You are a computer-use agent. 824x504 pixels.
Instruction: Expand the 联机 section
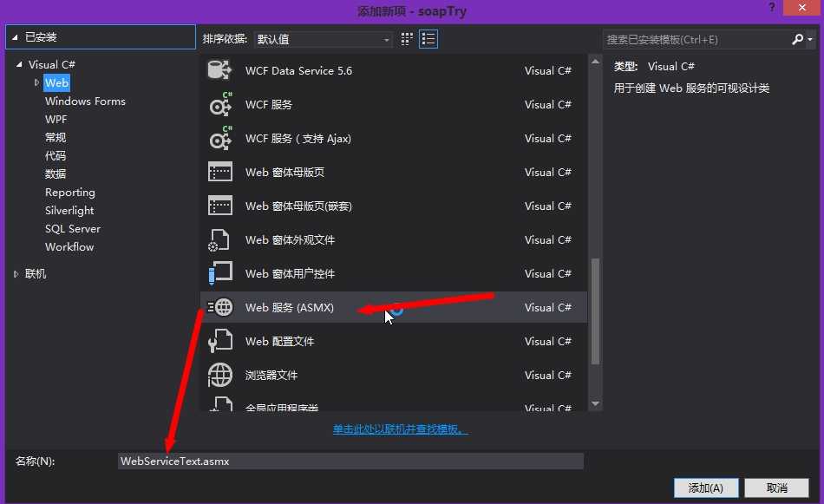(16, 274)
